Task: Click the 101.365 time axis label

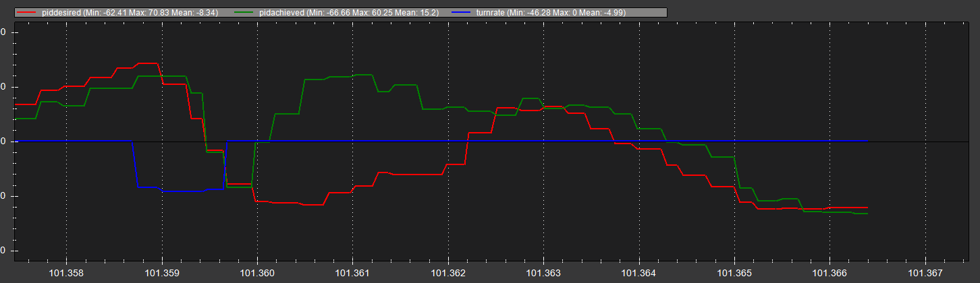Action: click(x=734, y=274)
